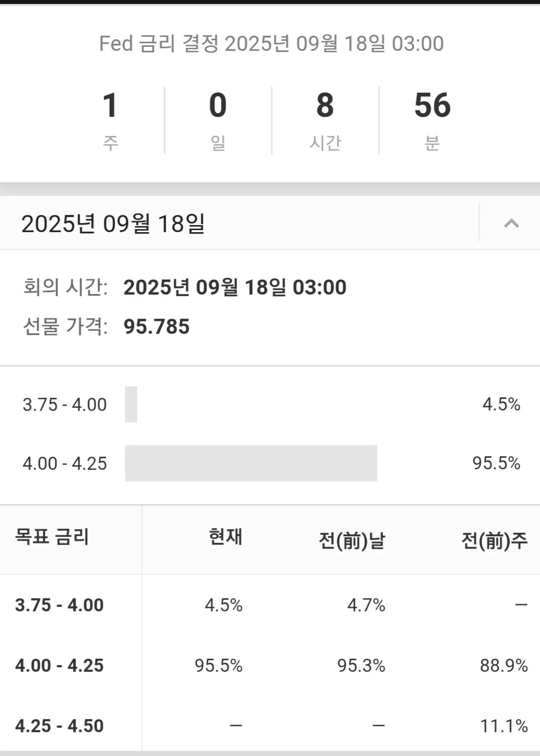The image size is (540, 756).
Task: Select the 4.00 - 4.25 table row label
Action: (59, 665)
